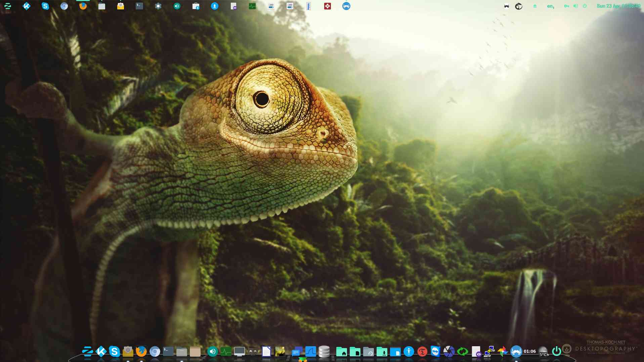The height and width of the screenshot is (362, 644).
Task: Open the accessibility icon in the dock
Action: [409, 351]
